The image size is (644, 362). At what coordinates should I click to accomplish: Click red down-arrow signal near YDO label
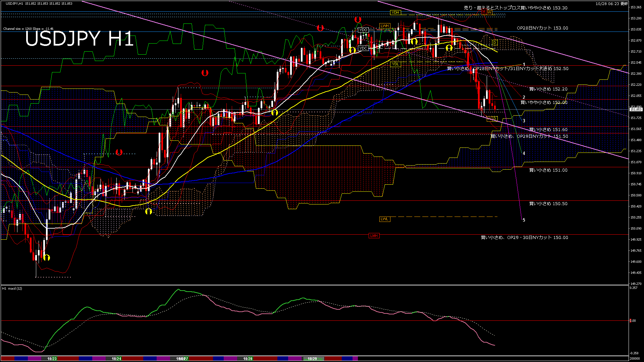click(358, 20)
